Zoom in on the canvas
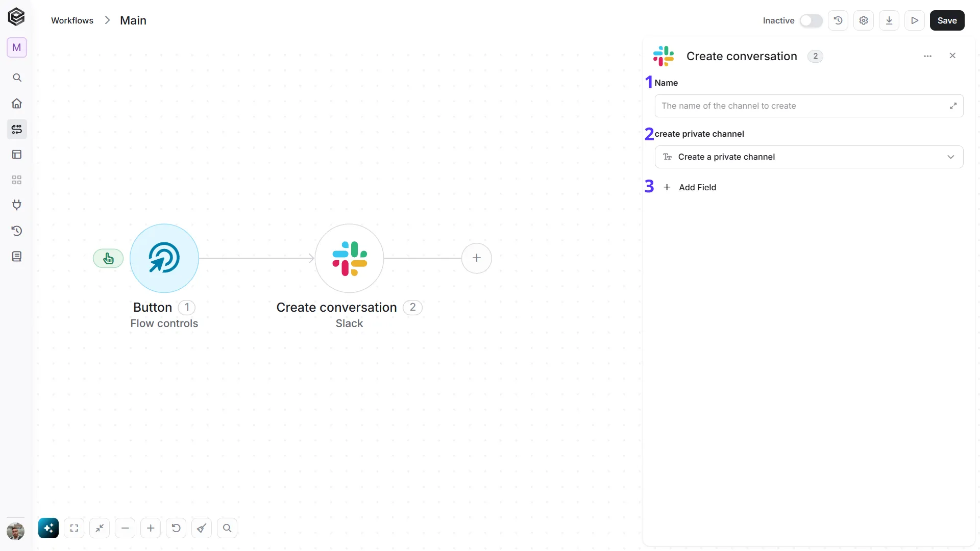 151,528
